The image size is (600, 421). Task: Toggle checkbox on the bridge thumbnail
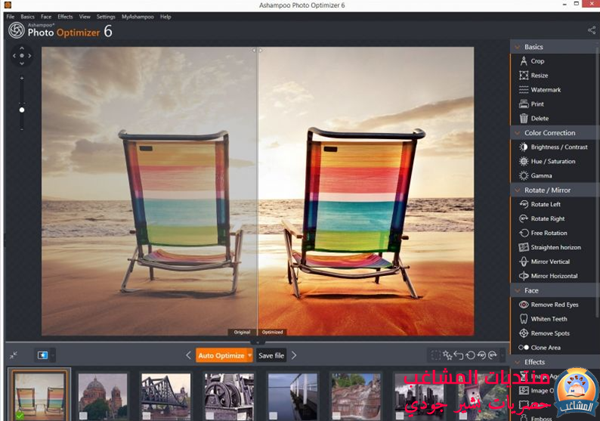pos(147,415)
